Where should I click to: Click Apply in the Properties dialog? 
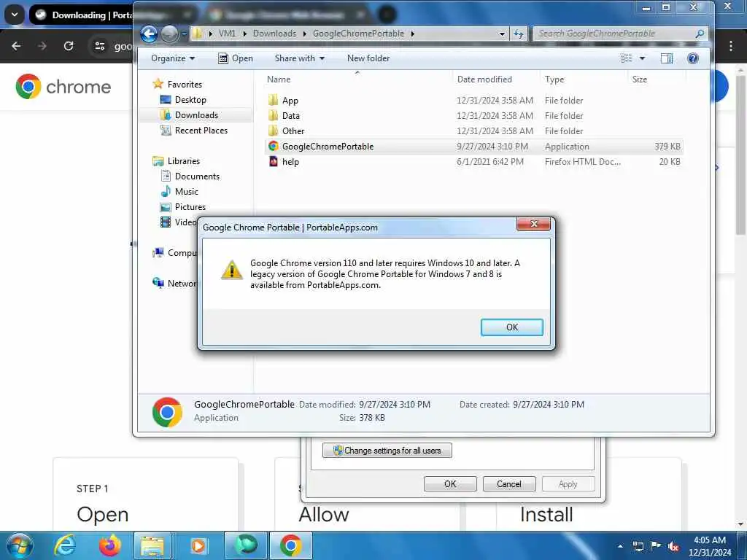coord(568,484)
